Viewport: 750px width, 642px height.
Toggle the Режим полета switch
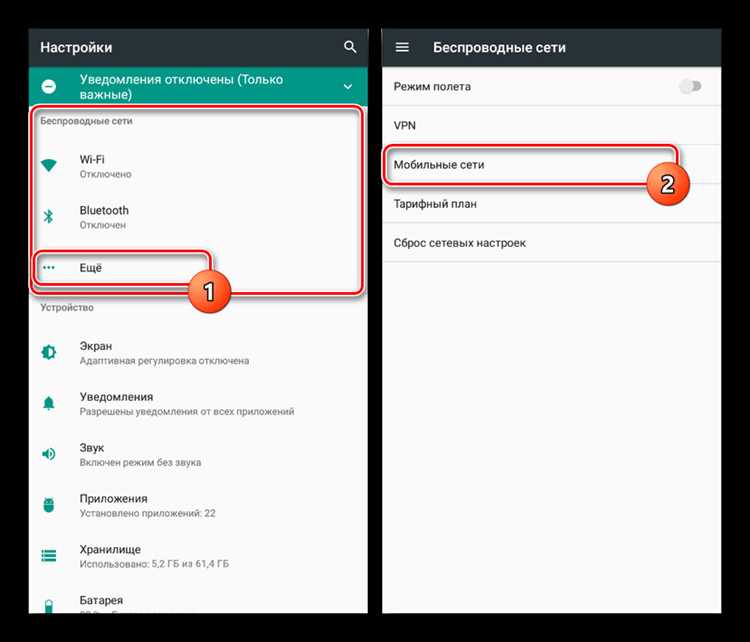click(x=689, y=87)
